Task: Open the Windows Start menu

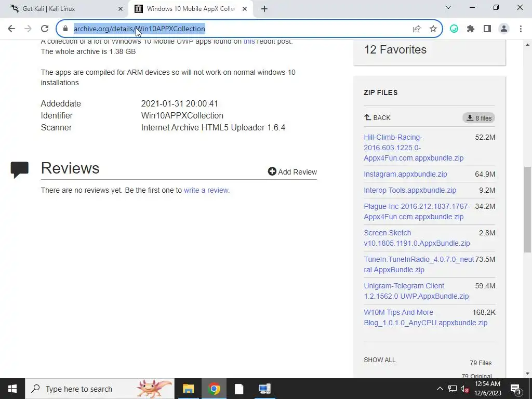Action: (x=12, y=389)
